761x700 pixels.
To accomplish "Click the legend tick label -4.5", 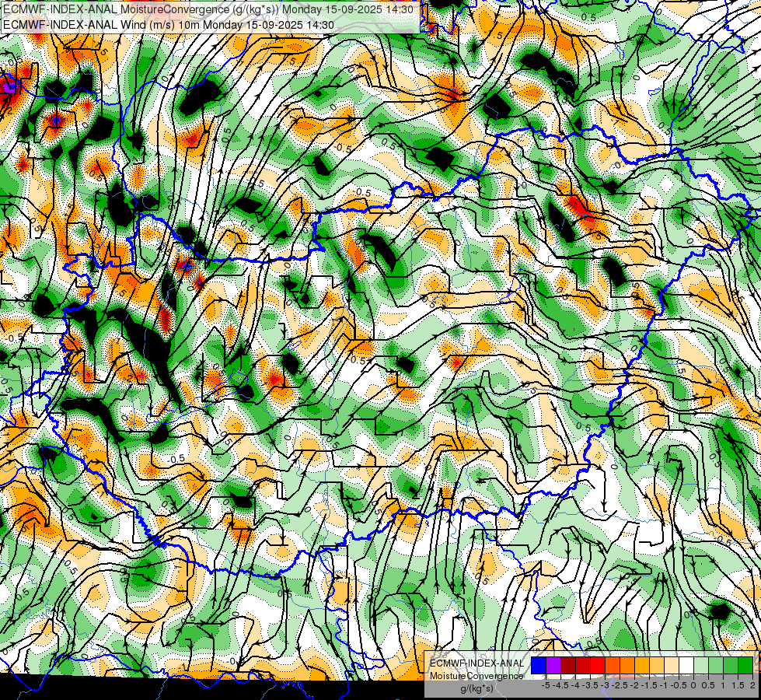I will pos(561,685).
